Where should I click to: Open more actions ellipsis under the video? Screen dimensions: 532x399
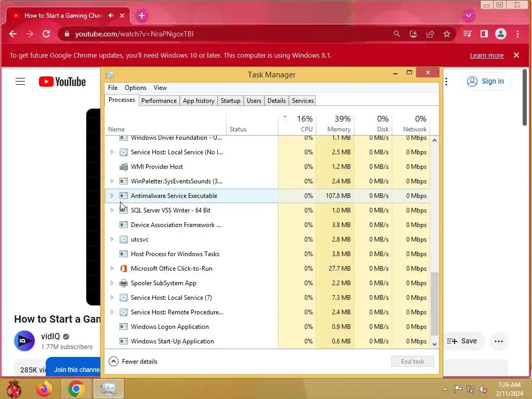tap(498, 341)
